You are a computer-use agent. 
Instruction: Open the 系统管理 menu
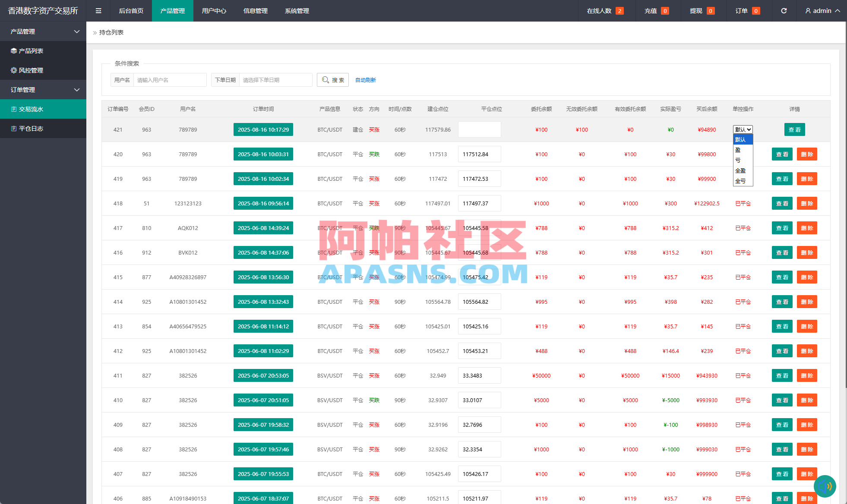click(296, 10)
